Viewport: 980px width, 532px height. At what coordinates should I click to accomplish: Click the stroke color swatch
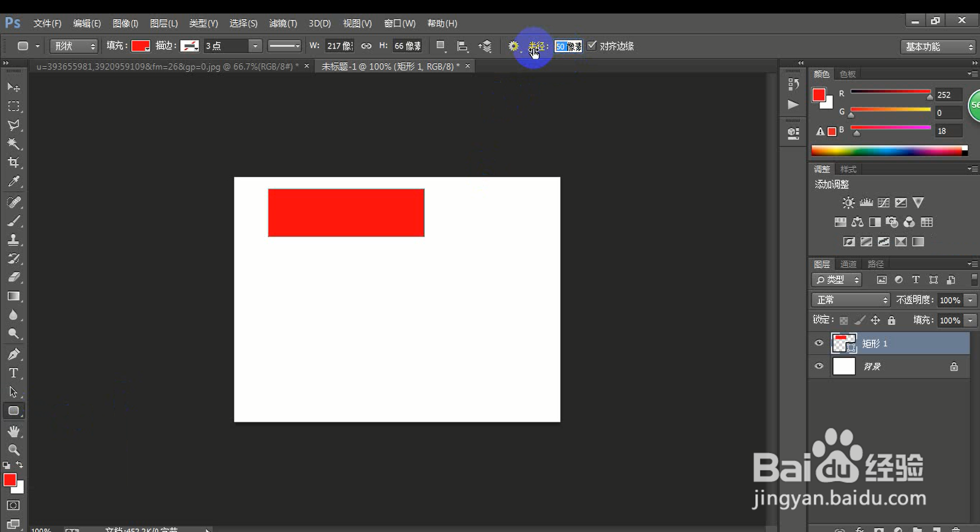click(190, 46)
